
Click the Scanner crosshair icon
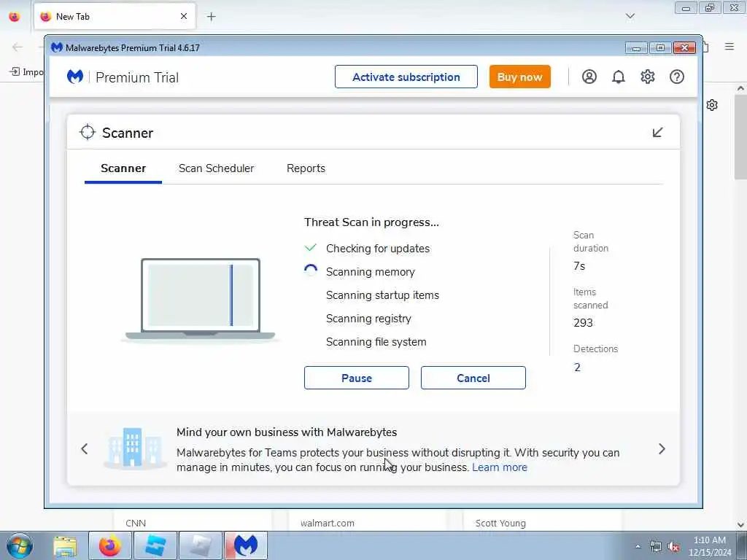[88, 133]
